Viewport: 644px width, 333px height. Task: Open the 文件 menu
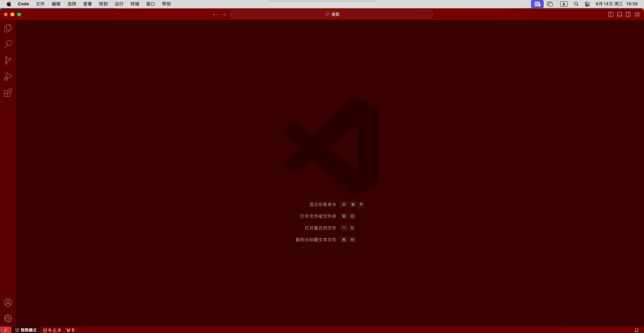(x=40, y=4)
